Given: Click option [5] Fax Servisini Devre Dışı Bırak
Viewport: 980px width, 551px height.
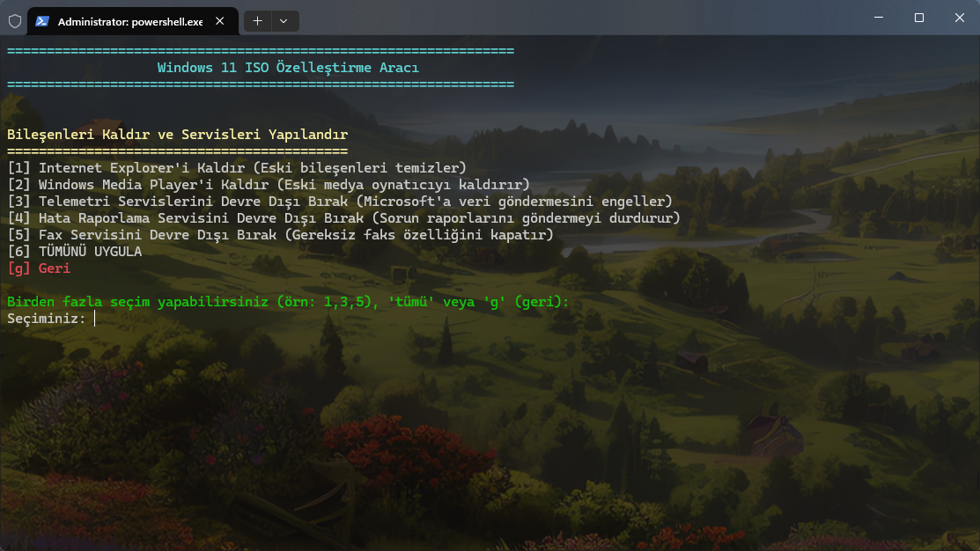Looking at the screenshot, I should 281,235.
